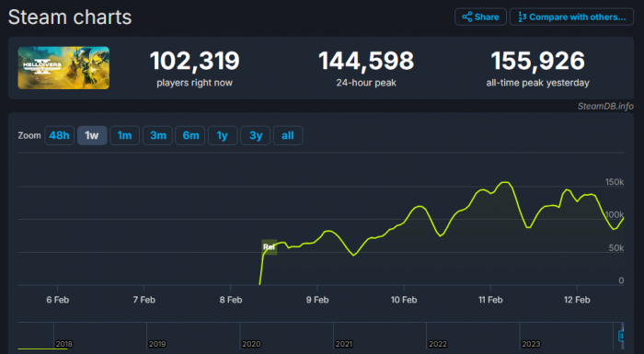This screenshot has width=644, height=354.
Task: Click 2018 label in the navigator timeline
Action: tap(63, 344)
